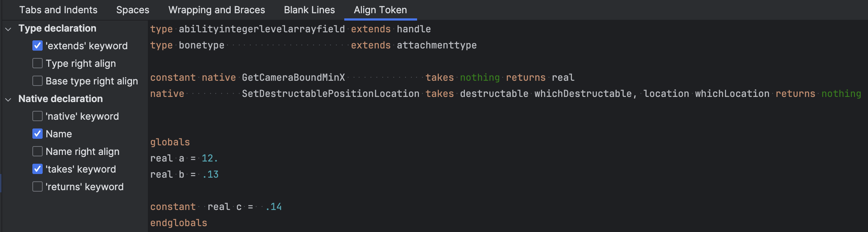This screenshot has height=232, width=868.
Task: Go to the Blank Lines tab
Action: click(309, 10)
